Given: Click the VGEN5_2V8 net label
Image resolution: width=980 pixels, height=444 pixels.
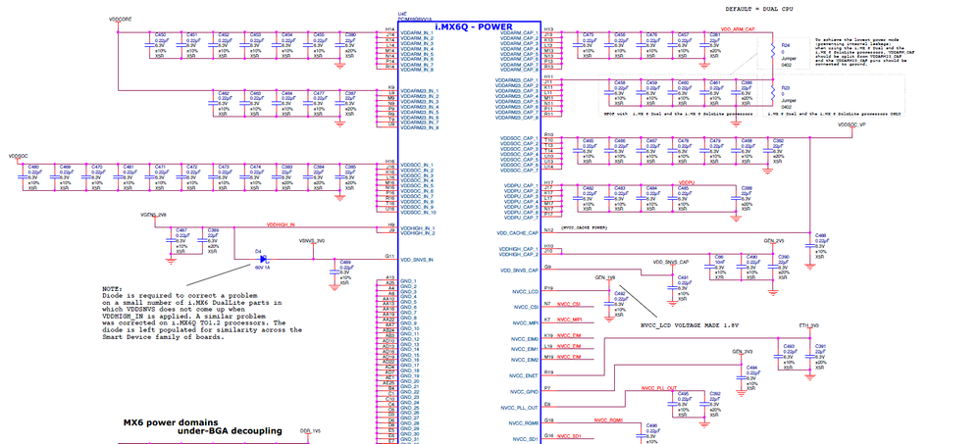Looking at the screenshot, I should pyautogui.click(x=154, y=215).
